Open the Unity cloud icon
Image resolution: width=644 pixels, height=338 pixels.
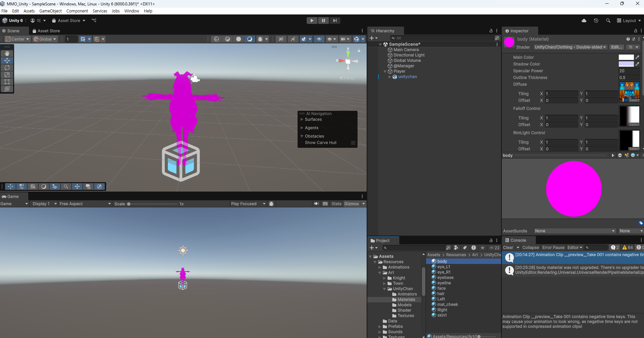pyautogui.click(x=584, y=21)
